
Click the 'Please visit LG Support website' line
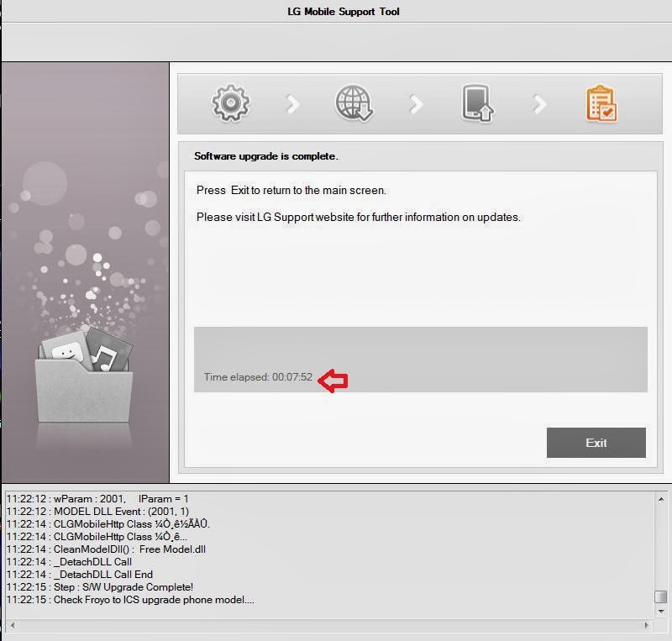click(x=359, y=217)
